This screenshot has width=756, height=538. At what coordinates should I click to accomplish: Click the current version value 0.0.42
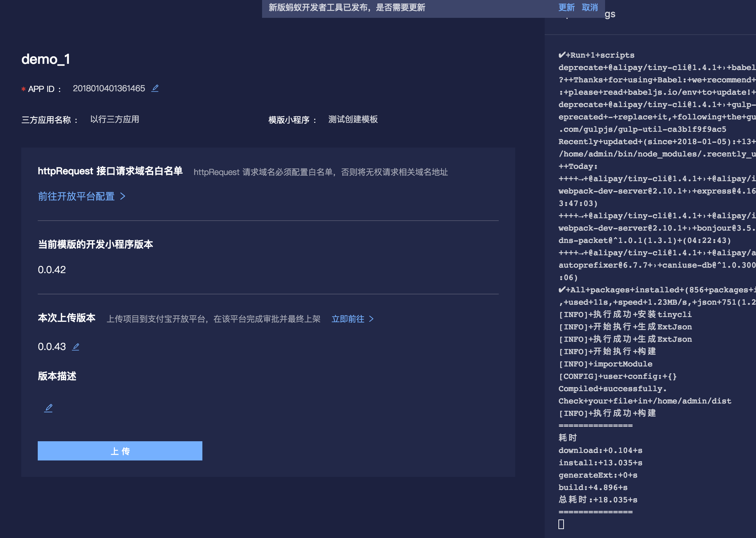tap(52, 270)
